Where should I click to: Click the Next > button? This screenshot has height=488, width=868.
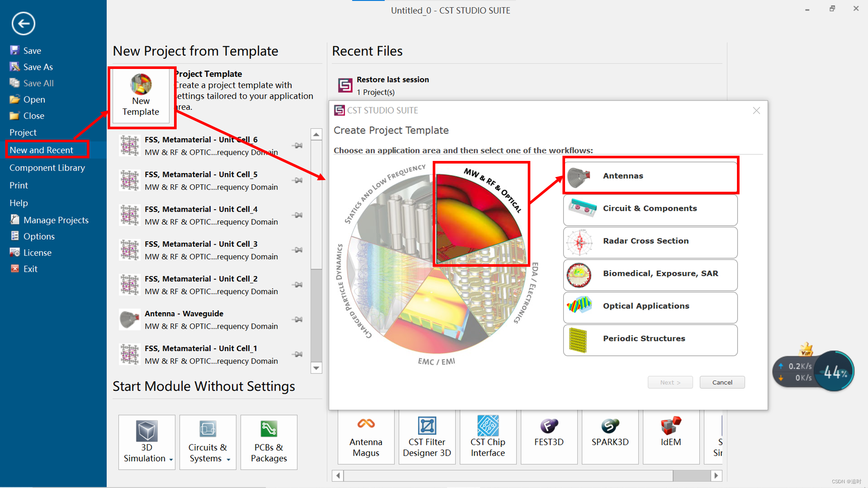coord(670,382)
